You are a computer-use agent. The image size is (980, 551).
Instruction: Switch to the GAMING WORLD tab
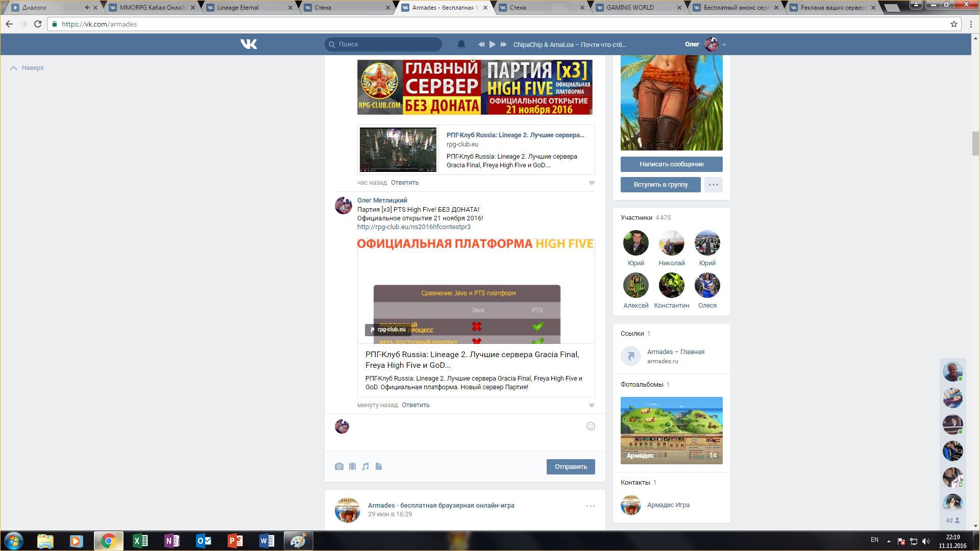point(638,8)
